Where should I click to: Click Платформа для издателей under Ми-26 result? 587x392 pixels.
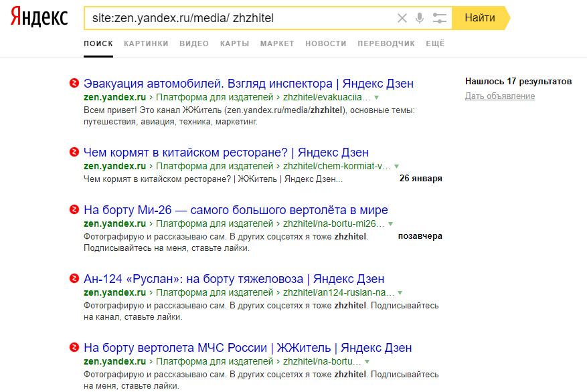click(x=214, y=223)
